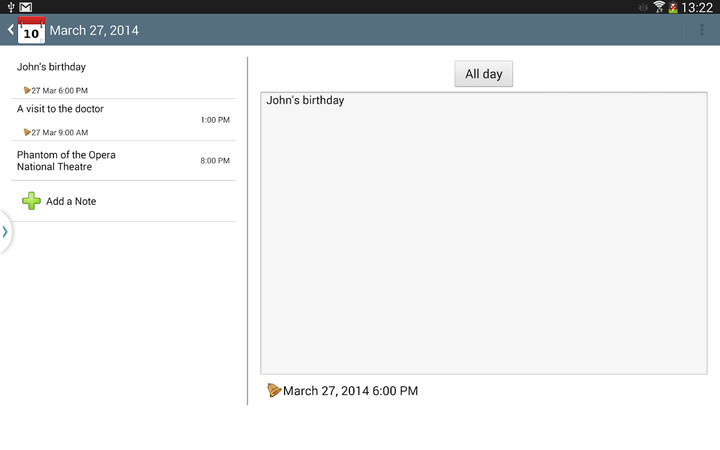Click Add a Note label
The width and height of the screenshot is (720, 450).
[71, 201]
